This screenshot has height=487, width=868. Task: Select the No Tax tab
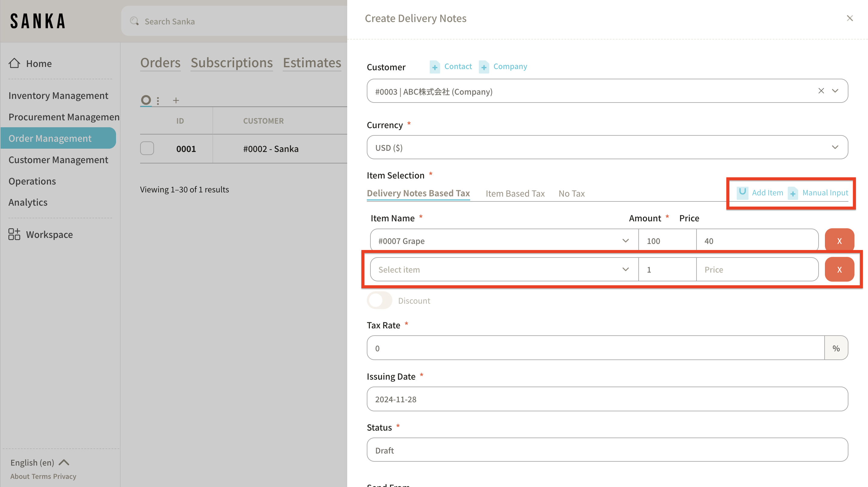571,193
